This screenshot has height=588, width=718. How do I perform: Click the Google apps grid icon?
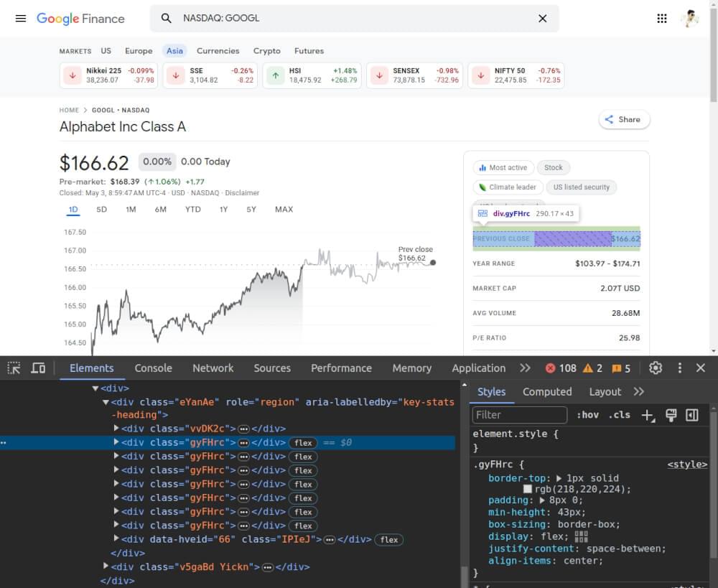tap(661, 18)
